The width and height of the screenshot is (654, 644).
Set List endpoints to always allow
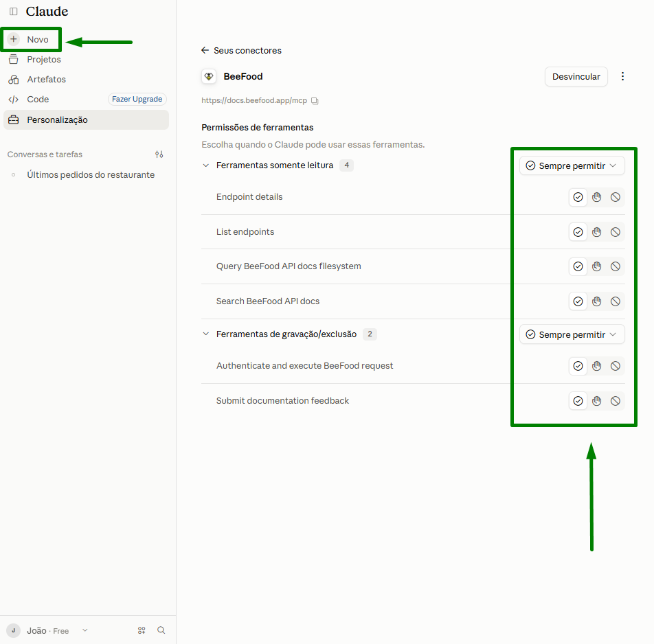click(578, 232)
